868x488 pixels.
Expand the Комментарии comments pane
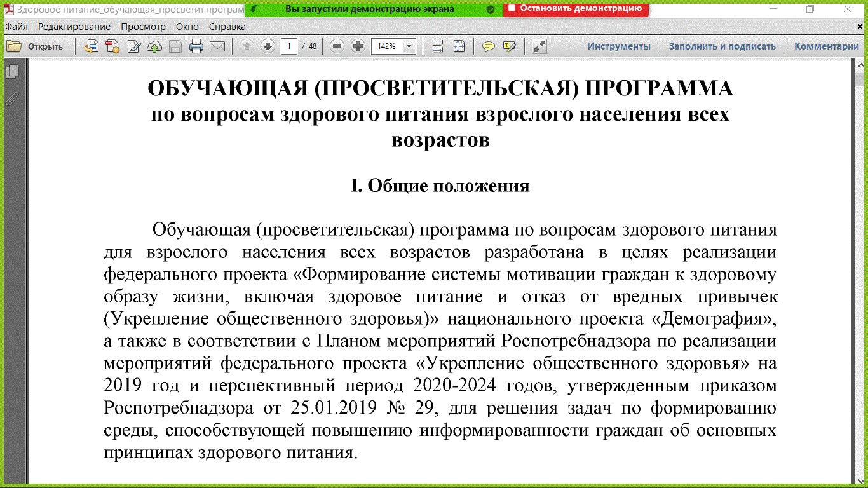(826, 46)
